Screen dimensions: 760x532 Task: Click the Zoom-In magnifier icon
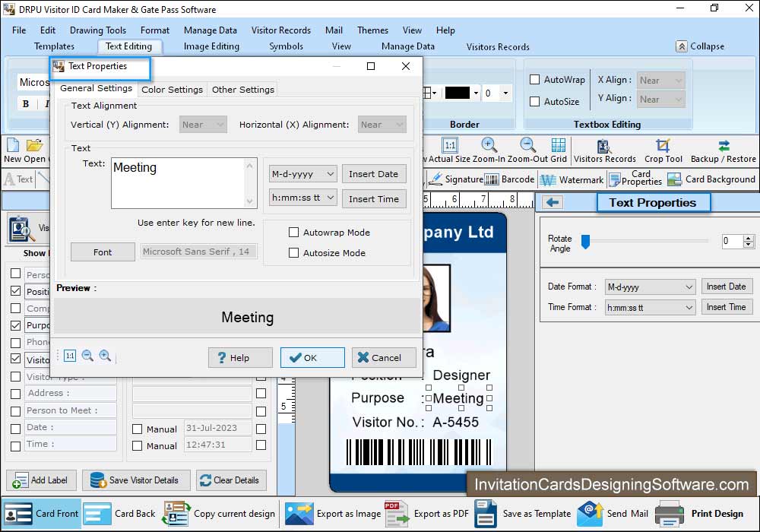489,145
